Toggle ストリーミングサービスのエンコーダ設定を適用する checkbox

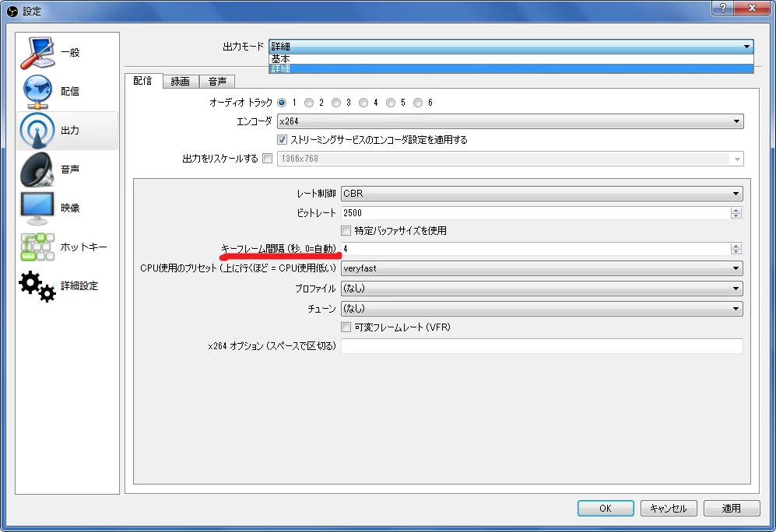pos(282,140)
